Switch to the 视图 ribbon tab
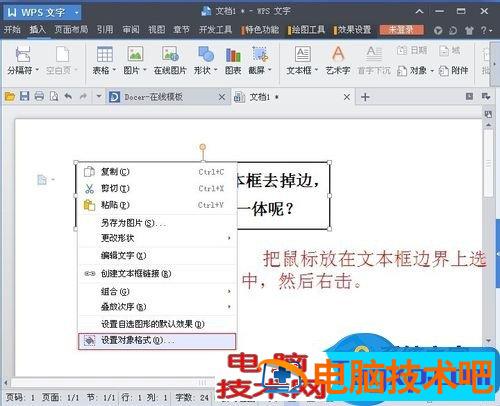Screen dimensions: 500x406 click(x=156, y=30)
